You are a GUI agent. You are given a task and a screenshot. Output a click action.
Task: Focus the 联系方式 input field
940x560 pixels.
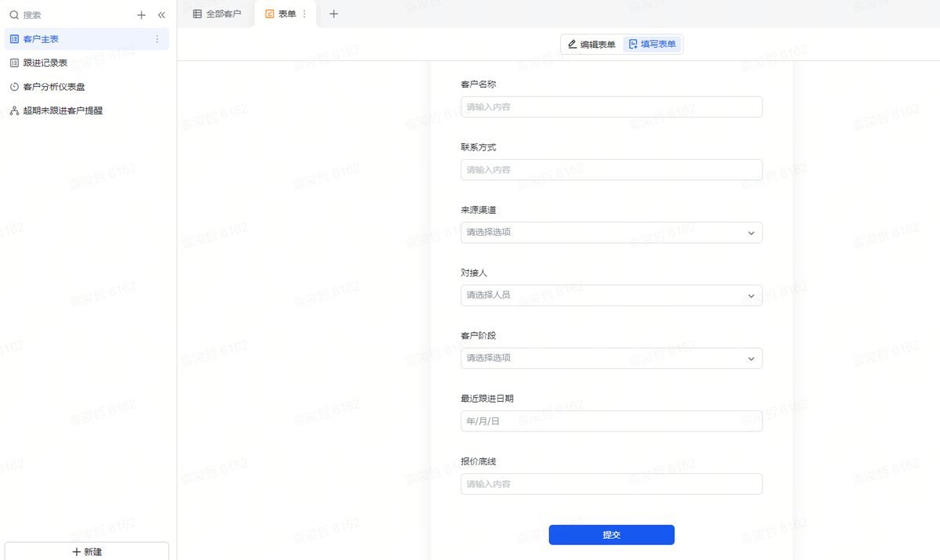tap(611, 170)
